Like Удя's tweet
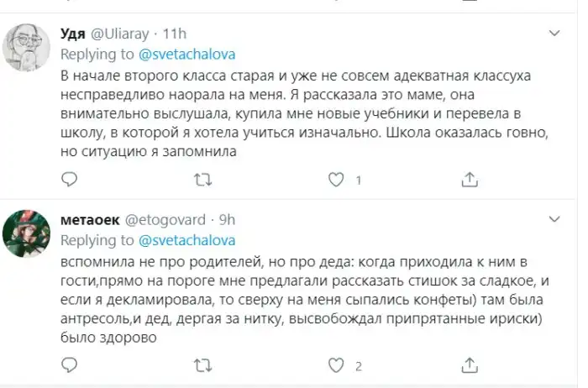The width and height of the screenshot is (588, 388). point(335,179)
